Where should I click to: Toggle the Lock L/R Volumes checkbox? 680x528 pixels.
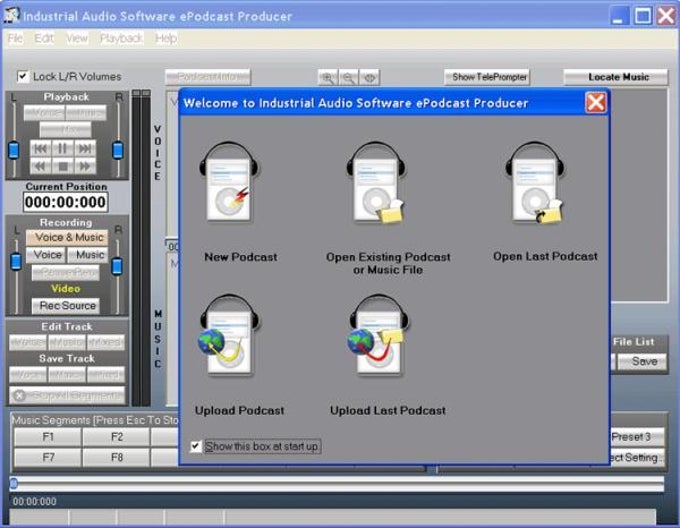[x=23, y=76]
